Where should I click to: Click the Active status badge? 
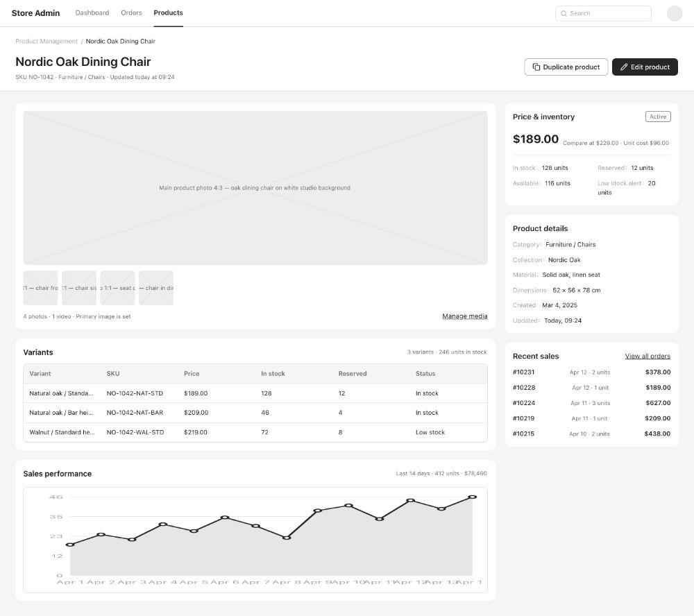[x=658, y=117]
